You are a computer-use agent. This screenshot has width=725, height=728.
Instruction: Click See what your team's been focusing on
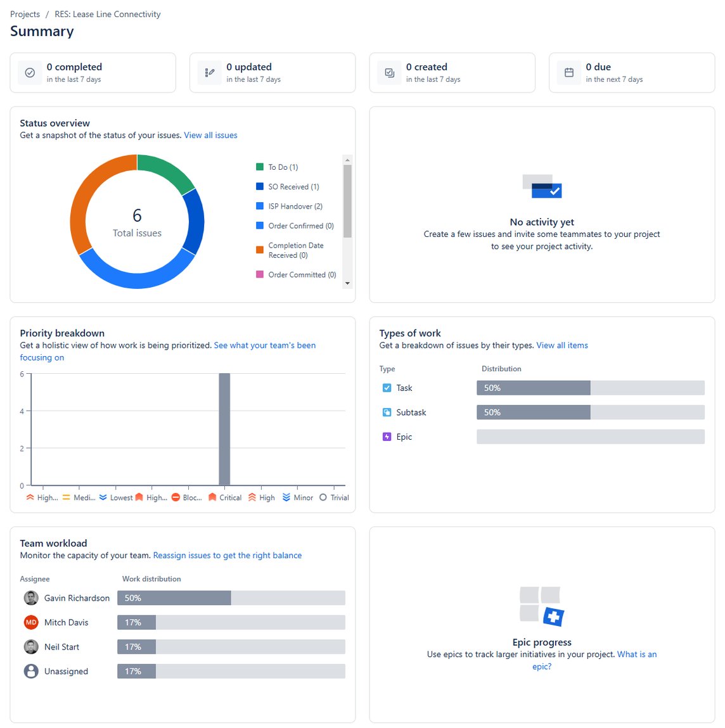[x=264, y=345]
